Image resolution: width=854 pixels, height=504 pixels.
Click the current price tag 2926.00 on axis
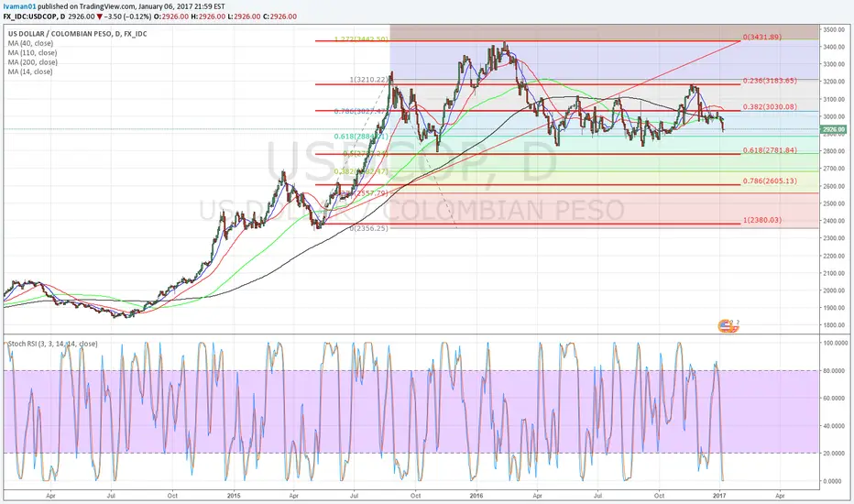tap(833, 130)
